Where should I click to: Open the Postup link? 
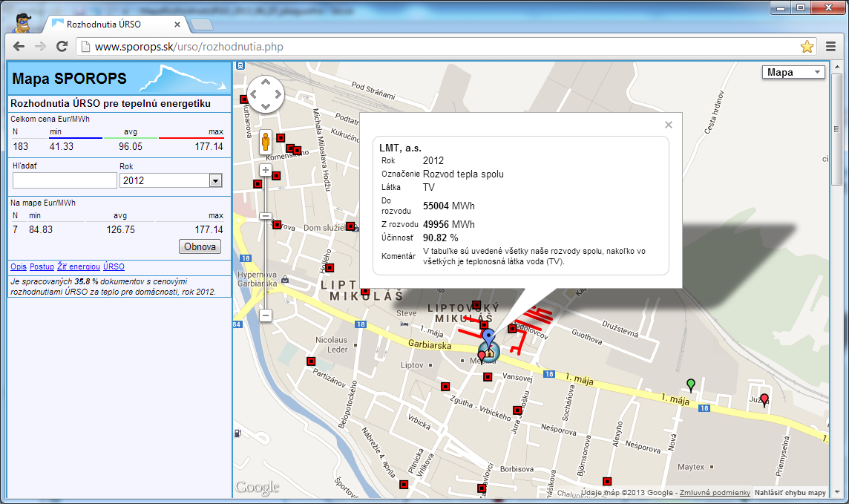[42, 267]
